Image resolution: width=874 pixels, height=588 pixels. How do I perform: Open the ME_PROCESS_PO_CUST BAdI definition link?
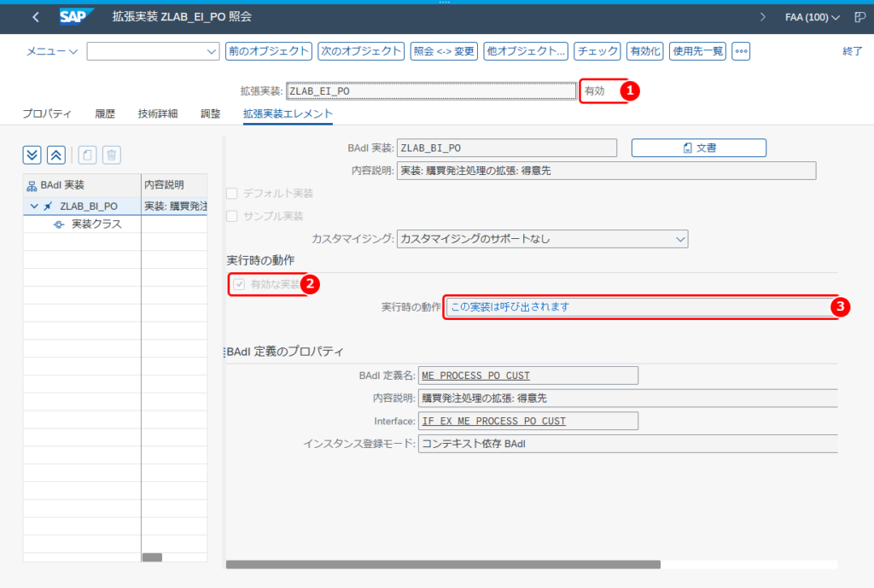475,376
